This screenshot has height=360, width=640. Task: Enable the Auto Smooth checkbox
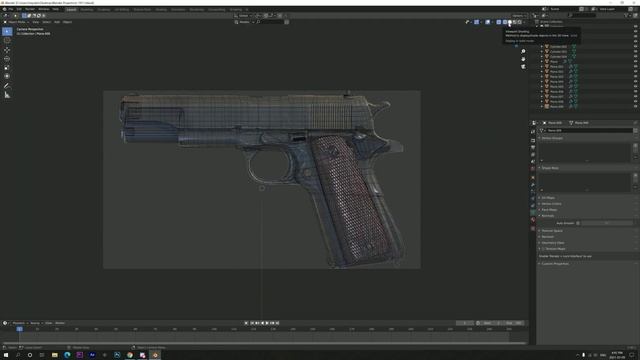[578, 223]
